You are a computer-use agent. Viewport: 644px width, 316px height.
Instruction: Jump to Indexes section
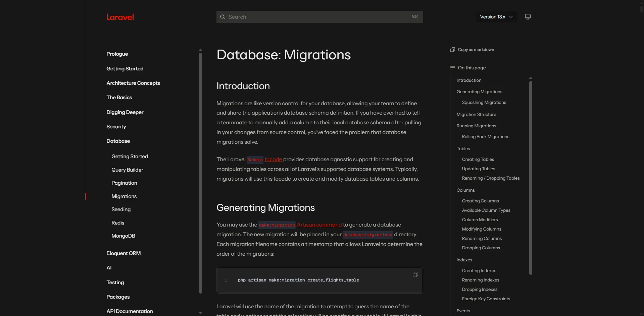tap(464, 260)
